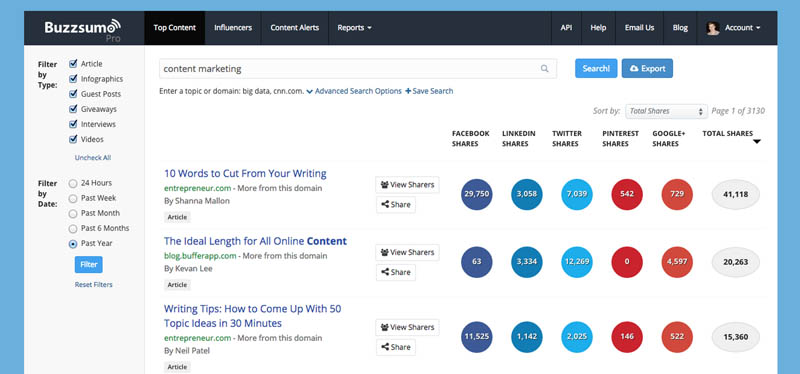Click the blue Filter button
The width and height of the screenshot is (800, 374).
point(89,265)
